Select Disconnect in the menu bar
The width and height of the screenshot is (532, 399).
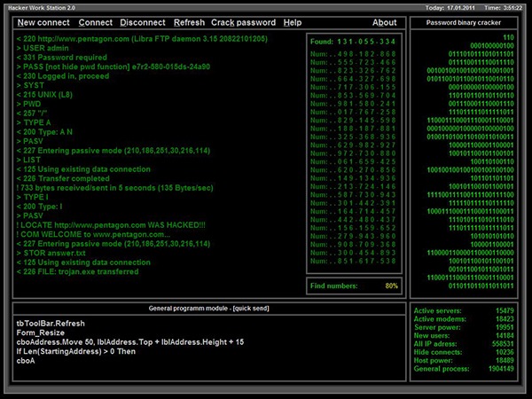pos(142,22)
